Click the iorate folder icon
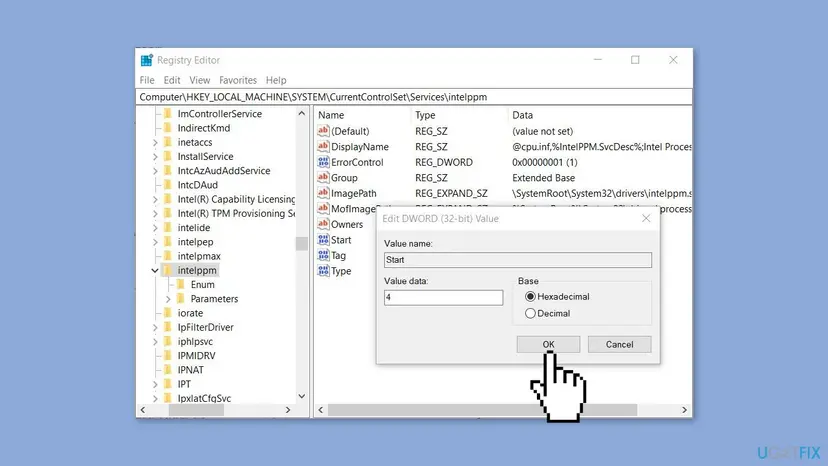 point(168,313)
